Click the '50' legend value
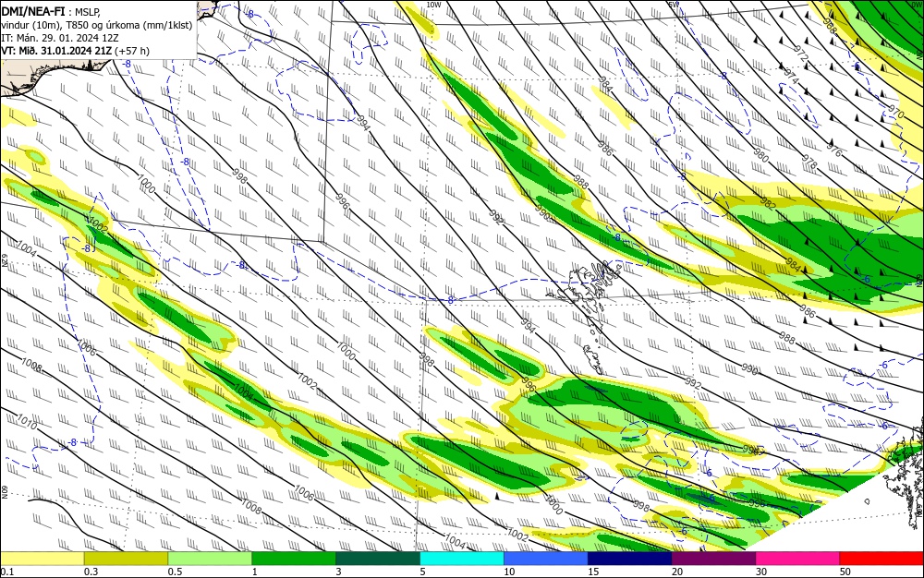This screenshot has height=578, width=924. pos(845,572)
